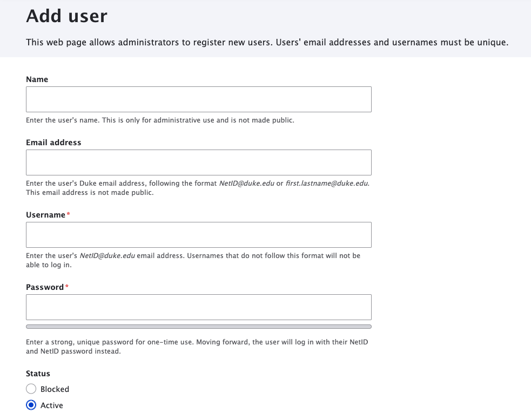
Task: Click the help text below the Name field
Action: point(159,120)
